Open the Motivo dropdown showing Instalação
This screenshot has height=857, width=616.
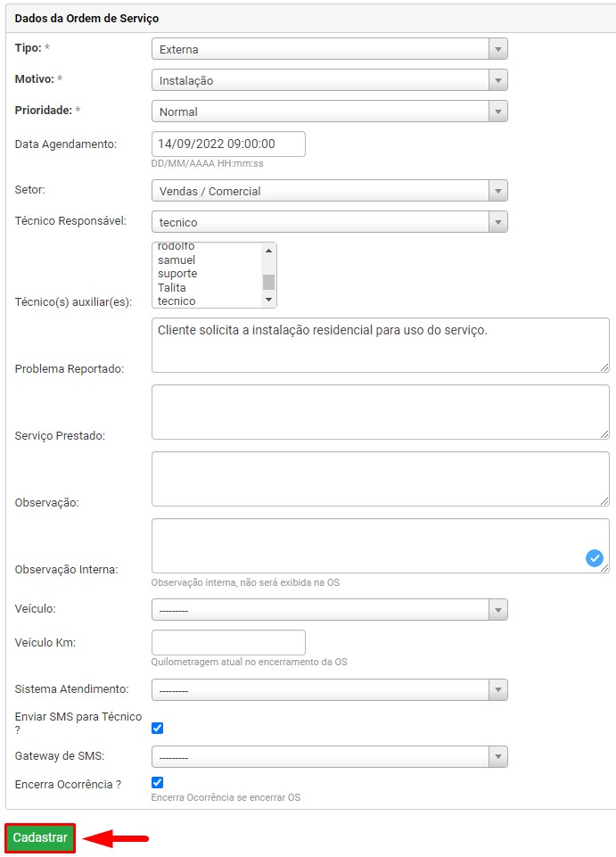[330, 80]
